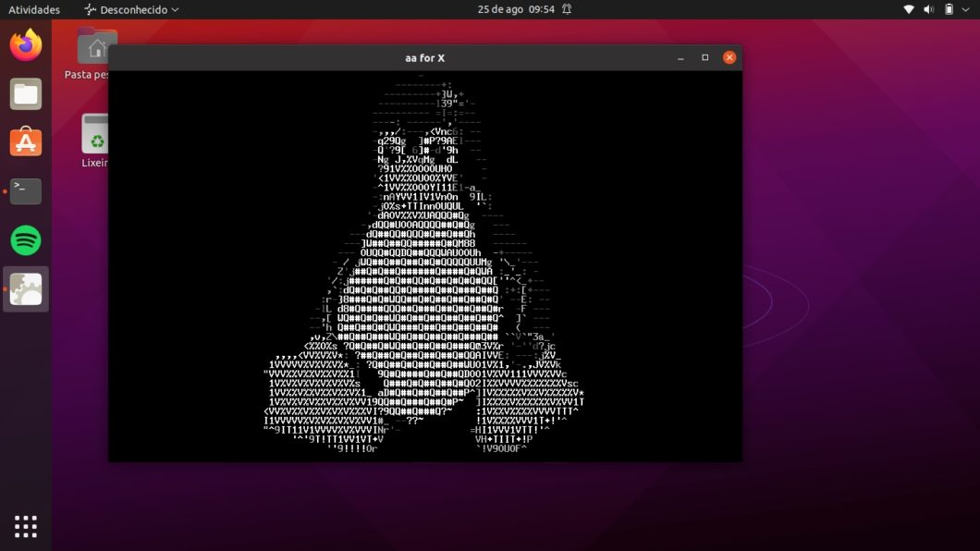Maximize the aa for X window
Screen dimensions: 980x551
(703, 56)
